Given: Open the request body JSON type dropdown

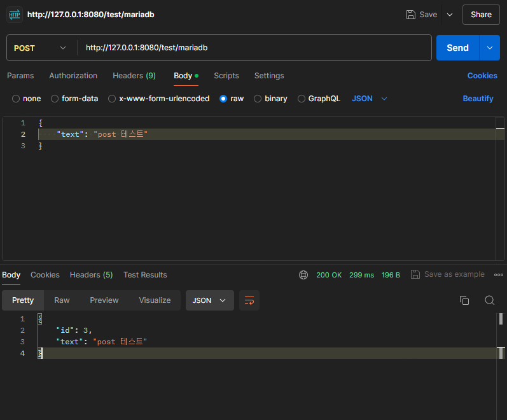Looking at the screenshot, I should (x=369, y=99).
